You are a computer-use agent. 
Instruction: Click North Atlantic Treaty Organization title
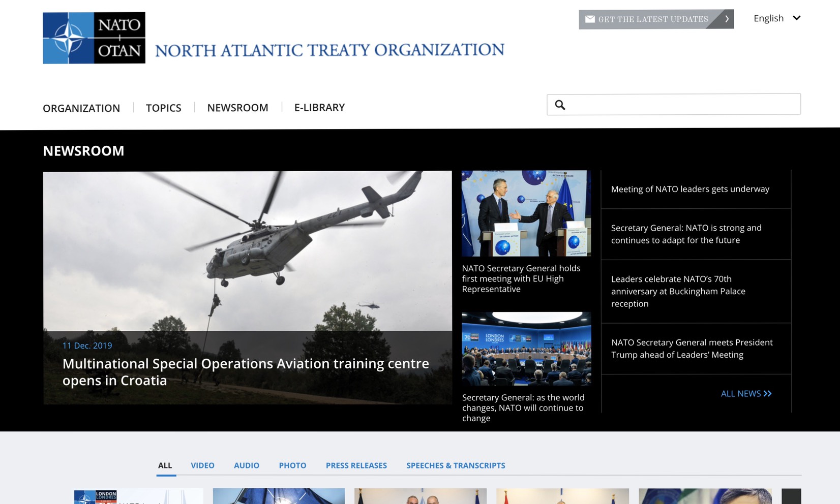pos(329,50)
